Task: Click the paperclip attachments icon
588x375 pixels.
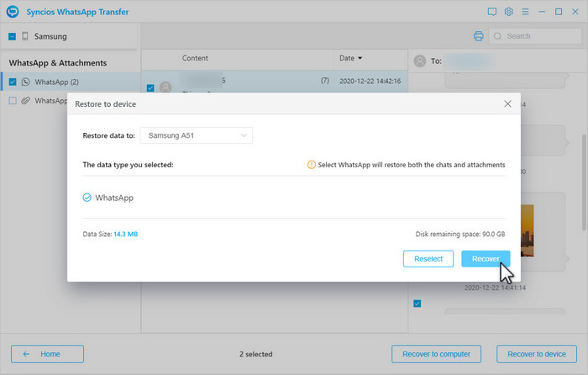Action: [25, 101]
